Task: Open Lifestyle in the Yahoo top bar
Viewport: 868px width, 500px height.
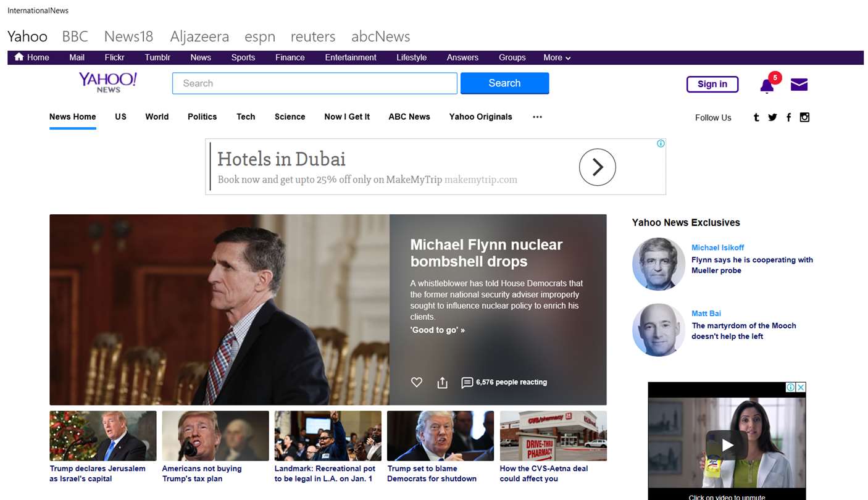Action: click(x=412, y=57)
